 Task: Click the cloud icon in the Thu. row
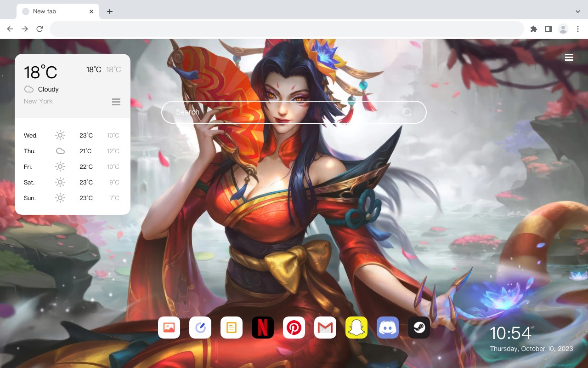pos(60,151)
